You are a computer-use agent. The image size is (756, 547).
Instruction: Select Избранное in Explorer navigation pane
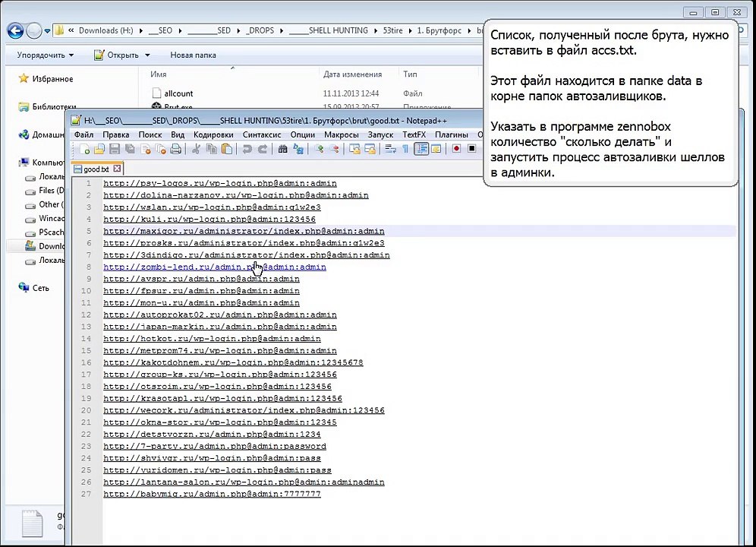(x=52, y=79)
